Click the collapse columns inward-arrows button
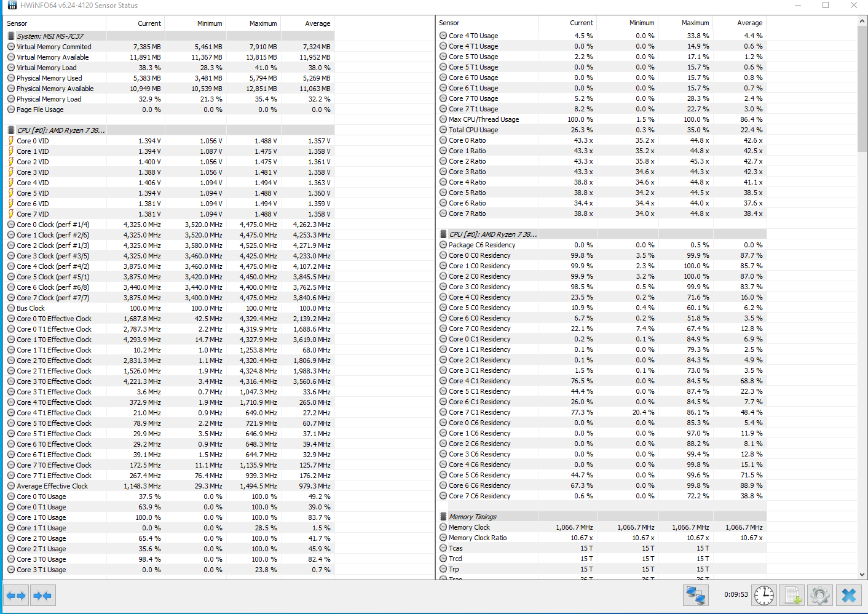The image size is (868, 614). click(x=42, y=596)
